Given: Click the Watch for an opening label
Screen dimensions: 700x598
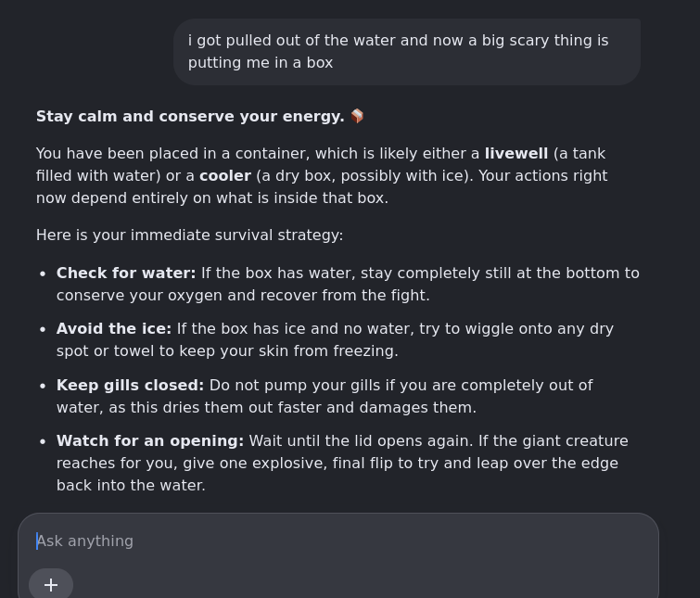Looking at the screenshot, I should click(x=150, y=441).
